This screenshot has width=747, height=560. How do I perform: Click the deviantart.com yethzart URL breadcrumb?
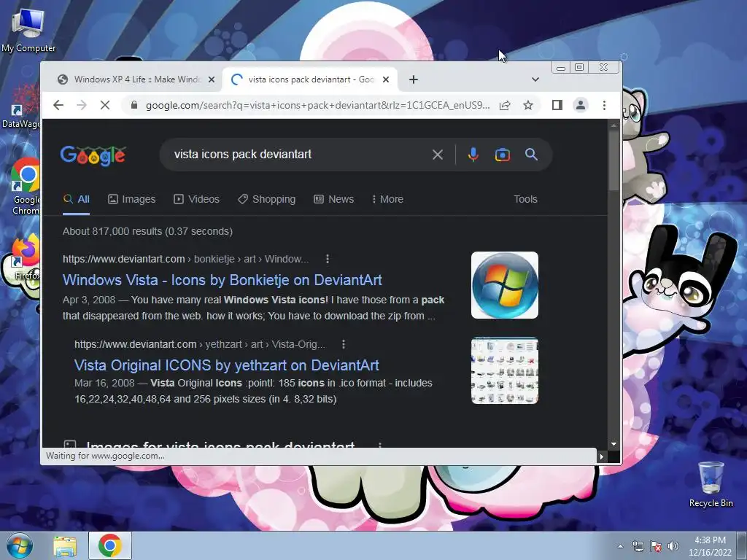pos(200,344)
